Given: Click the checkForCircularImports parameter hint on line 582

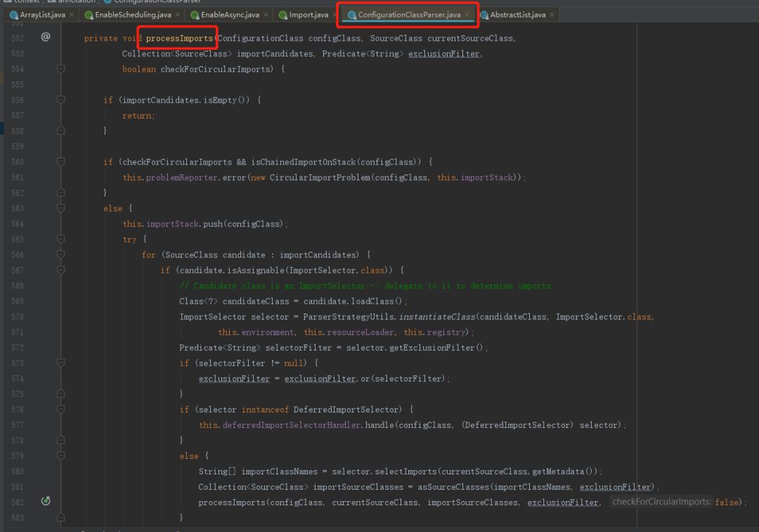Looking at the screenshot, I should pos(661,502).
